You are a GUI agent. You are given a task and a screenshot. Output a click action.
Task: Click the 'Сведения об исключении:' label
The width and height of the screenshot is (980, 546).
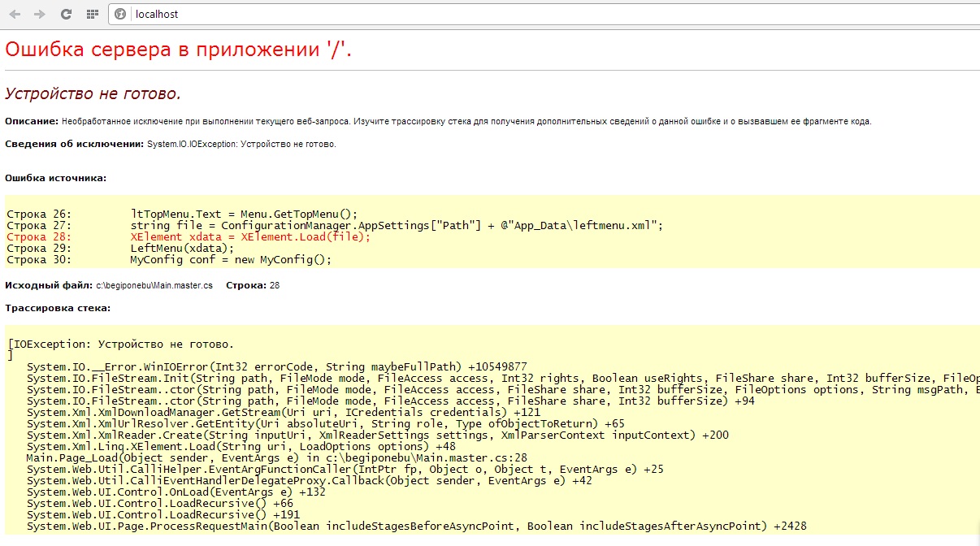(74, 144)
